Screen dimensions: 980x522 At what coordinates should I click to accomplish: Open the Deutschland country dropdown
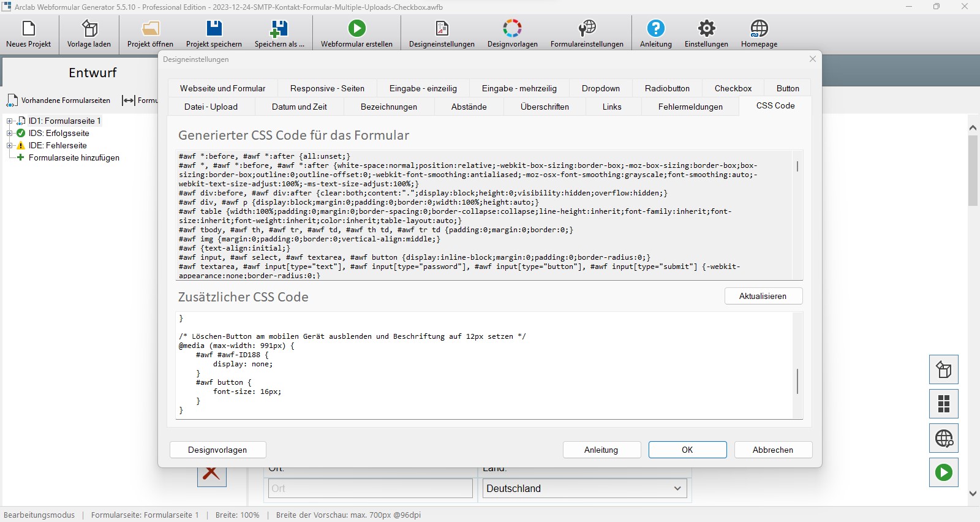(x=584, y=488)
